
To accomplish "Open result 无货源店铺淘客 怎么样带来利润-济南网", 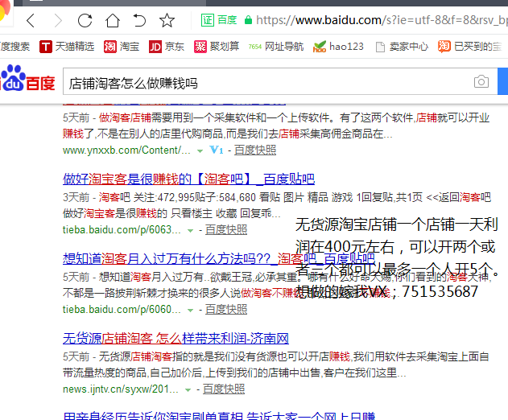I will pos(176,339).
